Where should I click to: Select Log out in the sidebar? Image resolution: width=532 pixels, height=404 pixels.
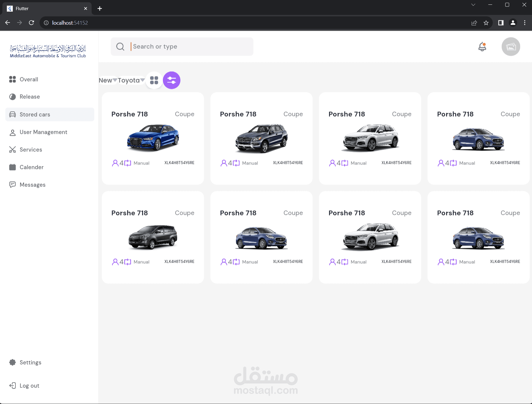(x=29, y=386)
